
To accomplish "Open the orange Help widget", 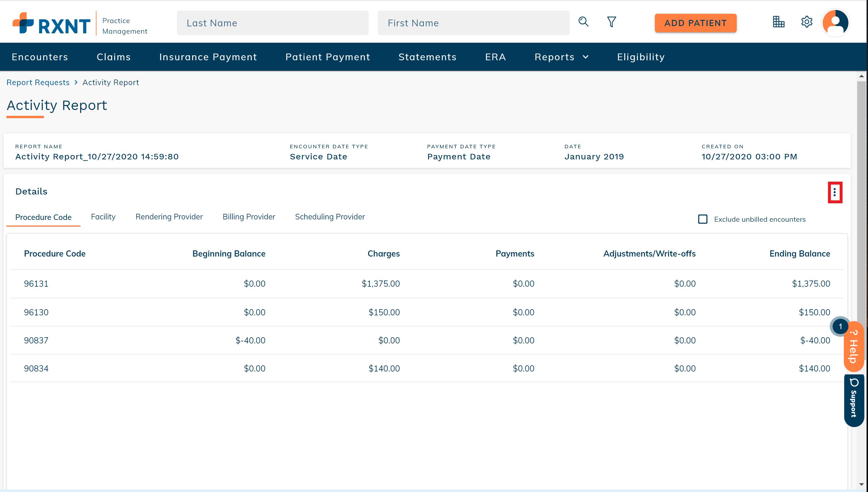I will pos(854,346).
